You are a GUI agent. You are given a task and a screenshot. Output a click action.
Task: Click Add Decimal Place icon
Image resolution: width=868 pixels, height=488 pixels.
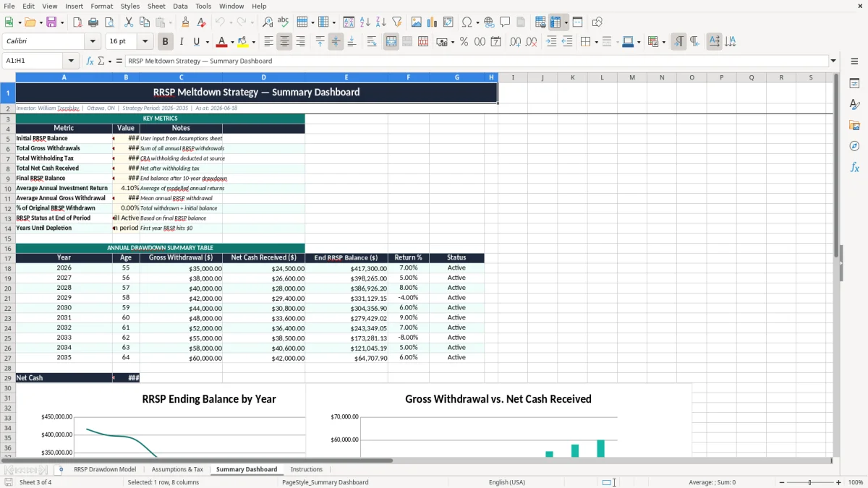pos(515,42)
